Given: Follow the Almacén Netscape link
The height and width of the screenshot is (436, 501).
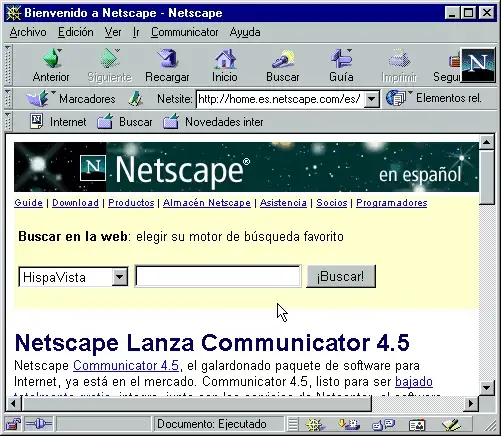Looking at the screenshot, I should (x=207, y=203).
